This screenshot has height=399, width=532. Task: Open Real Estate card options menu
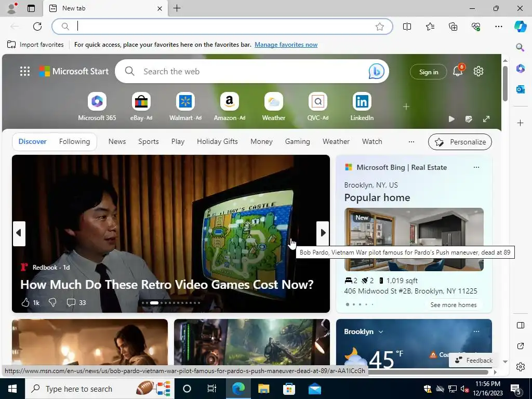click(x=476, y=167)
